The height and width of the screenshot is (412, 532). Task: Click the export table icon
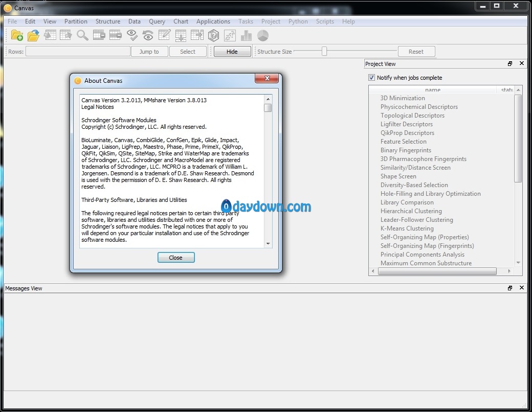tap(66, 35)
